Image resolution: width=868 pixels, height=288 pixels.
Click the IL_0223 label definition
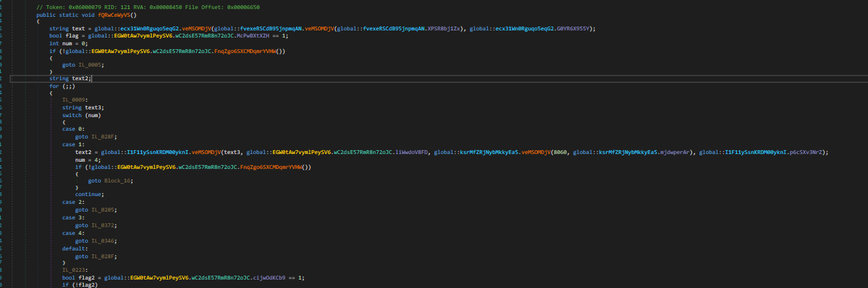[x=74, y=270]
